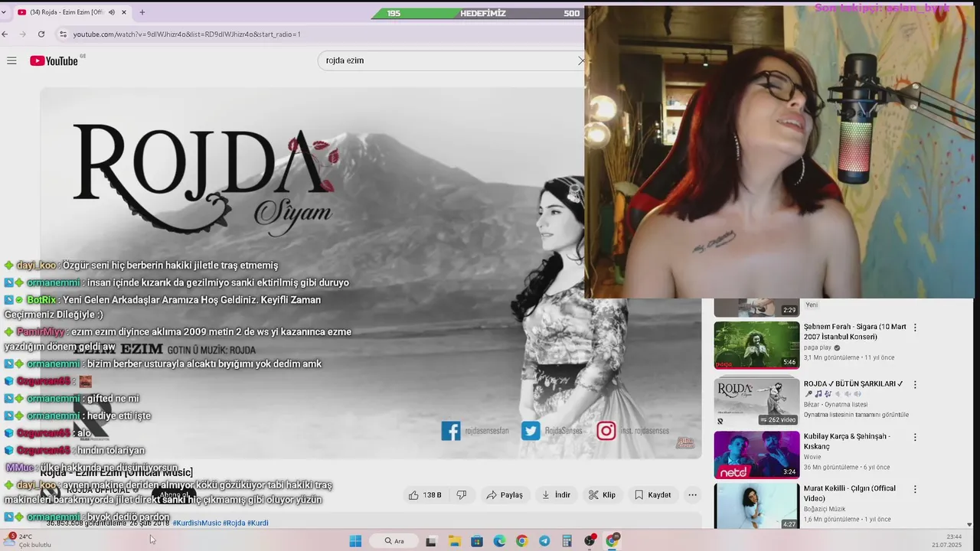Open Kubilay Karça & Şehinşah - Kıskanç thumbnail

756,455
